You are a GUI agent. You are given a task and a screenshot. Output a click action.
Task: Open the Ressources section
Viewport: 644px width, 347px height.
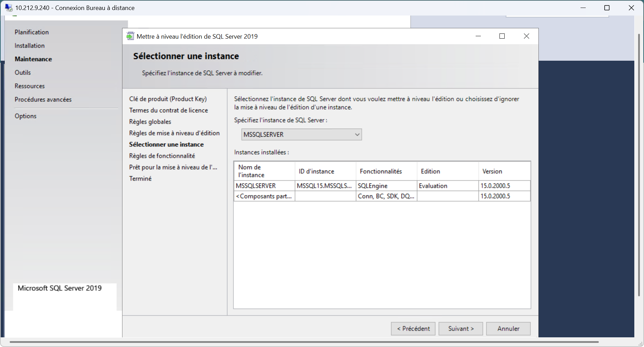click(30, 86)
